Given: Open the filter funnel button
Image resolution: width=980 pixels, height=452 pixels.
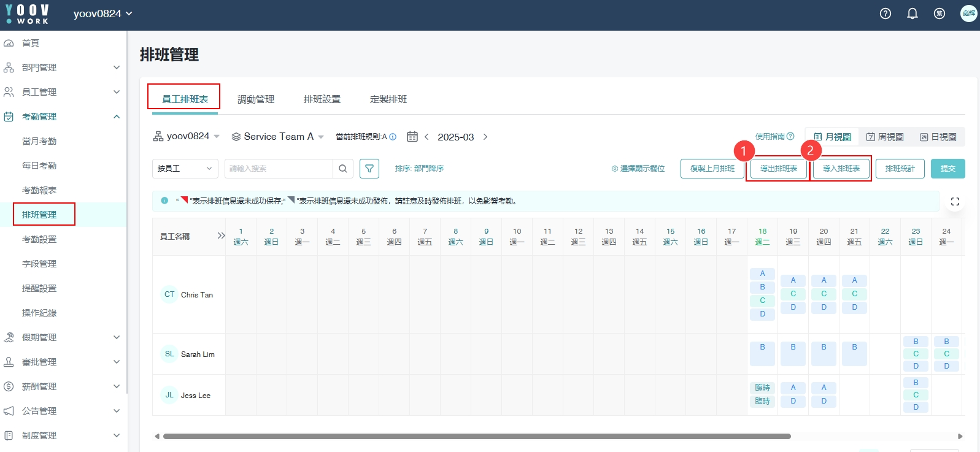Looking at the screenshot, I should coord(369,169).
